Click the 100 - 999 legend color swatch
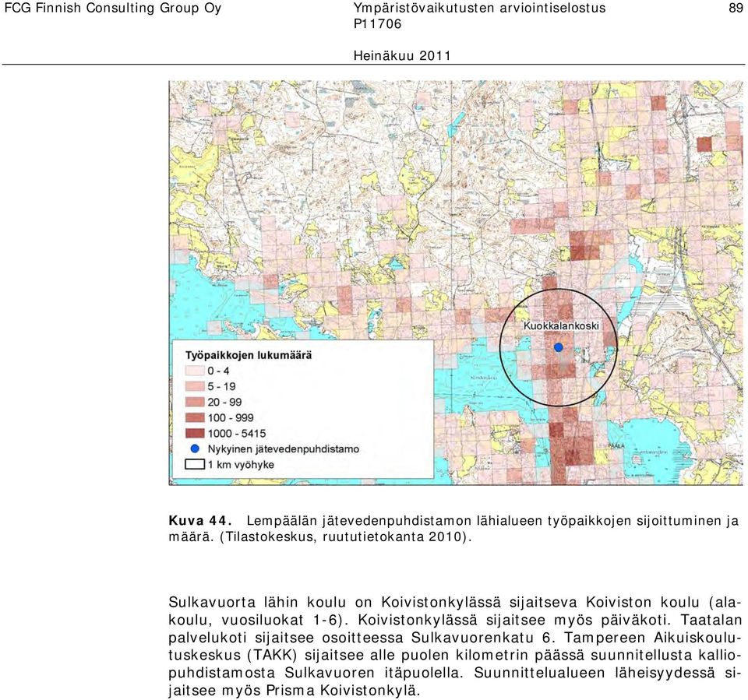748x700 pixels. pyautogui.click(x=195, y=417)
